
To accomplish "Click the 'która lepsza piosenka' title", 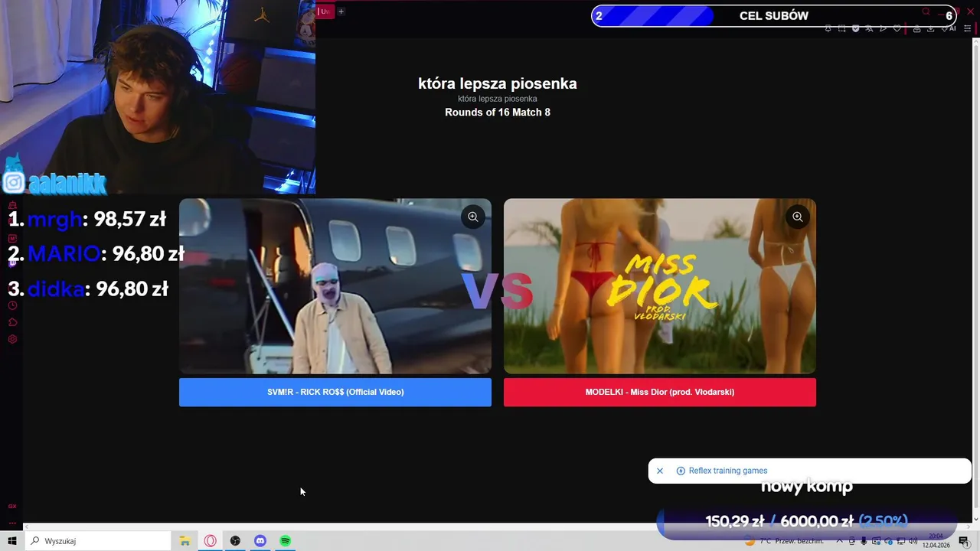I will [x=498, y=83].
